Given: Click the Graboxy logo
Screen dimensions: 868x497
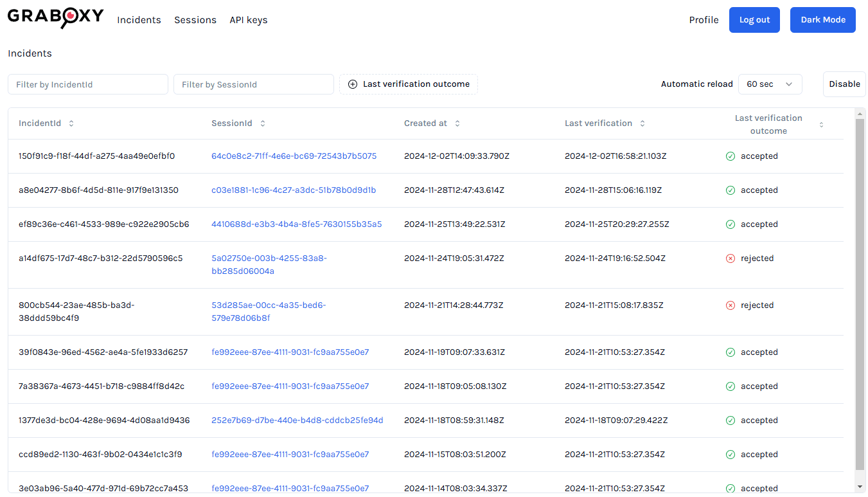Looking at the screenshot, I should coord(55,17).
